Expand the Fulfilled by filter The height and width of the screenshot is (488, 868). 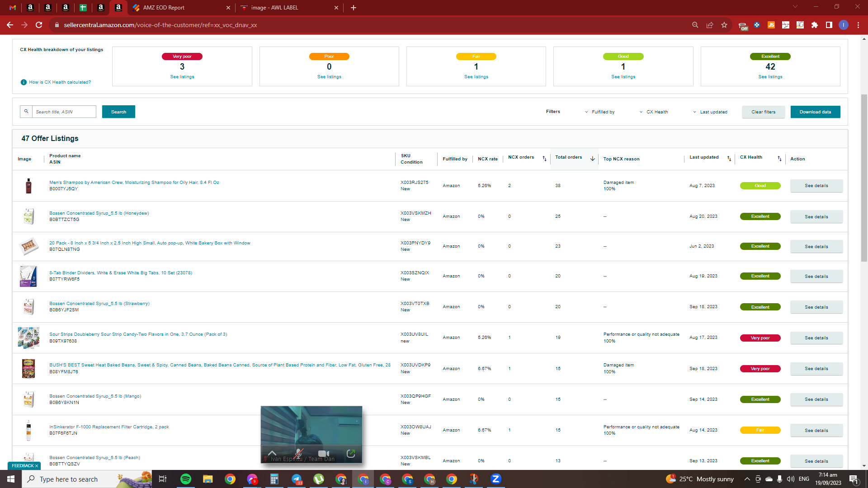(x=600, y=112)
